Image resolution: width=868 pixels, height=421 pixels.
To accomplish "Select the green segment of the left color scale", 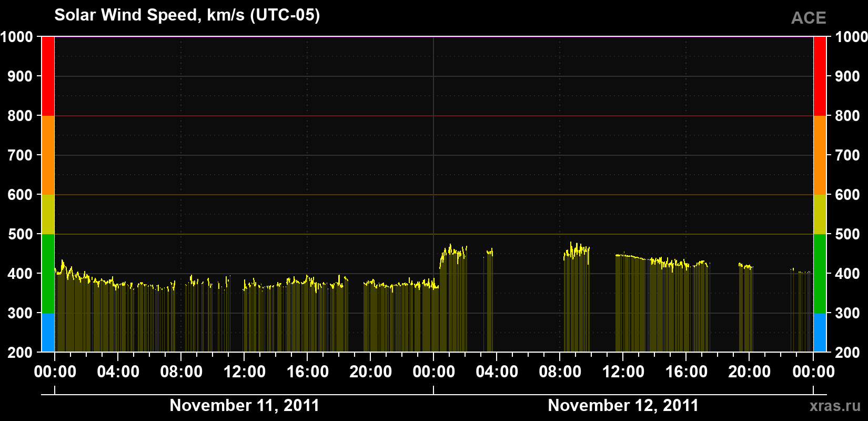I will (48, 274).
